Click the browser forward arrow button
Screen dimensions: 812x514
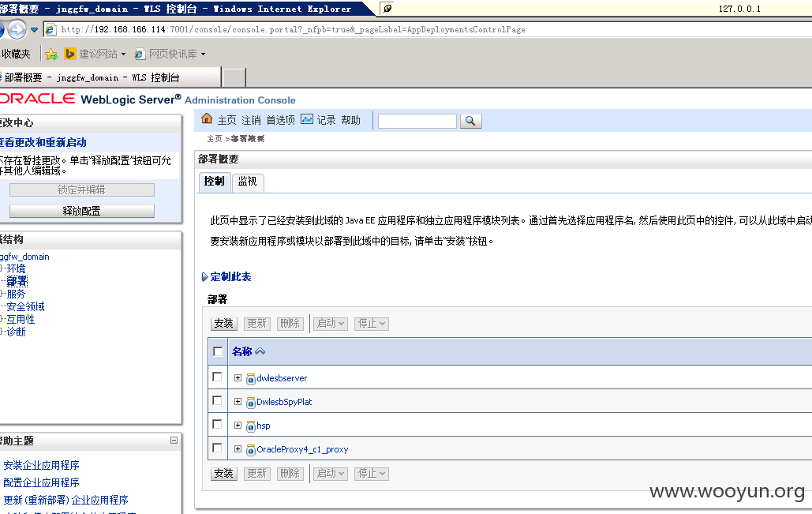(17, 29)
